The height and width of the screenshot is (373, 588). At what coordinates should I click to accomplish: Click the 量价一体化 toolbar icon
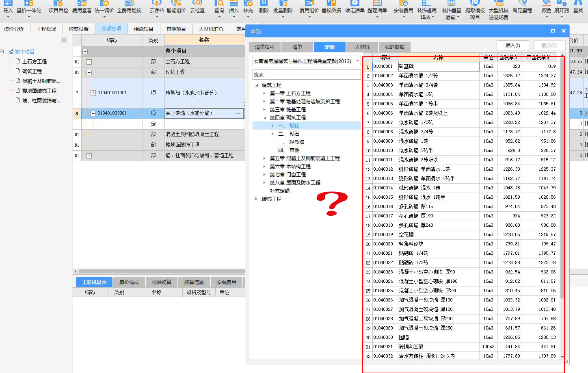[x=29, y=7]
